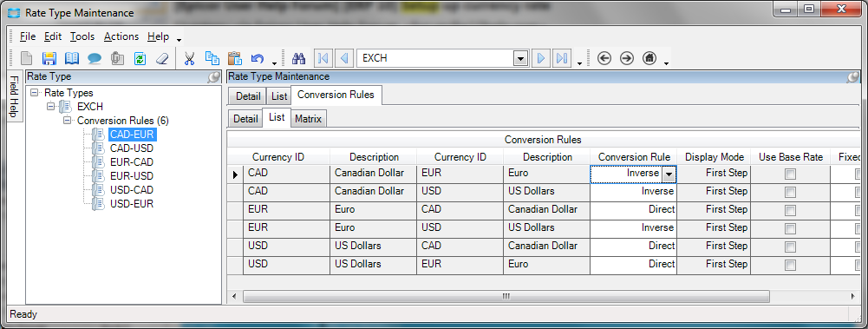868x329 pixels.
Task: Click the blue Undo arrow icon
Action: (258, 58)
